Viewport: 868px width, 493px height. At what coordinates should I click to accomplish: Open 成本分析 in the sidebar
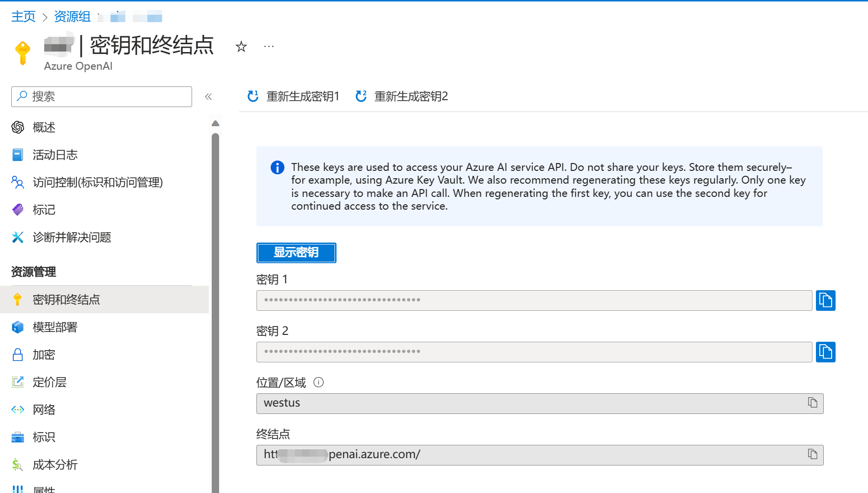click(104, 465)
